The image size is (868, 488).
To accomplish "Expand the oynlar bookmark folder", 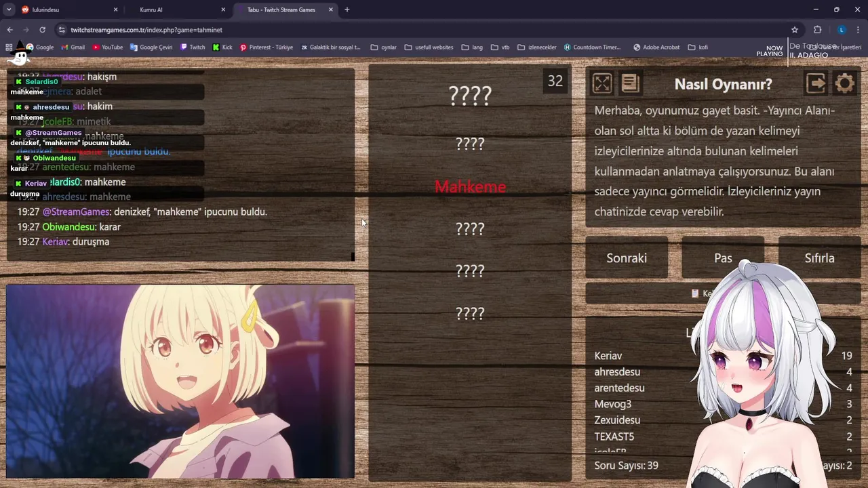I will 384,47.
